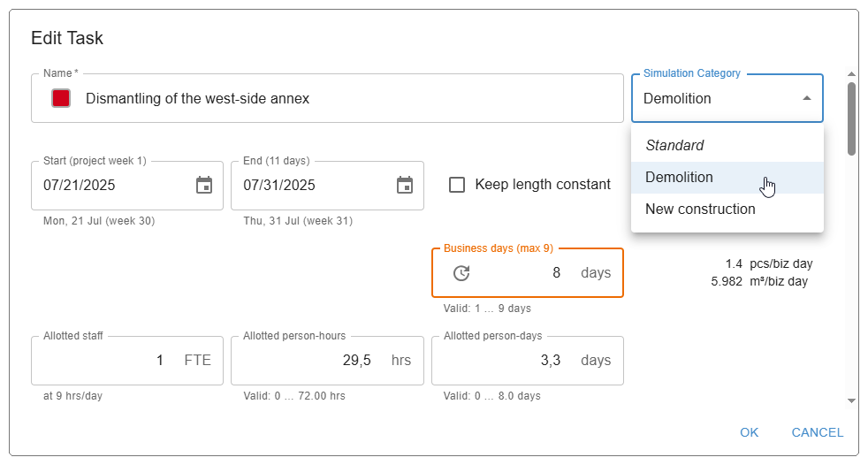Click the red task color swatch
This screenshot has width=868, height=465.
click(x=61, y=98)
